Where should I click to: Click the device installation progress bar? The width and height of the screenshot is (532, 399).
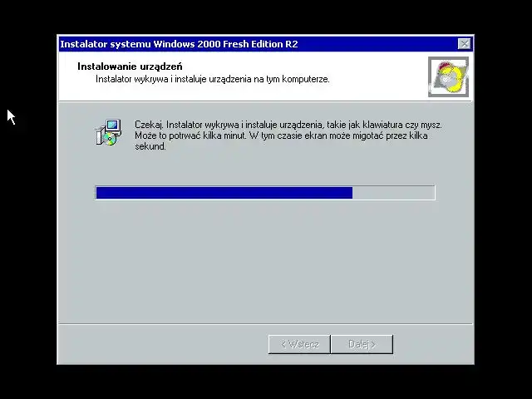pos(265,193)
